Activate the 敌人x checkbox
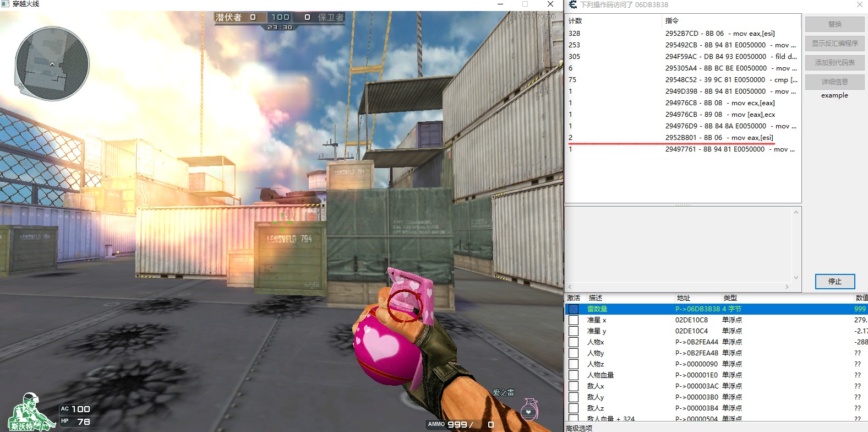The width and height of the screenshot is (868, 432). pyautogui.click(x=574, y=386)
